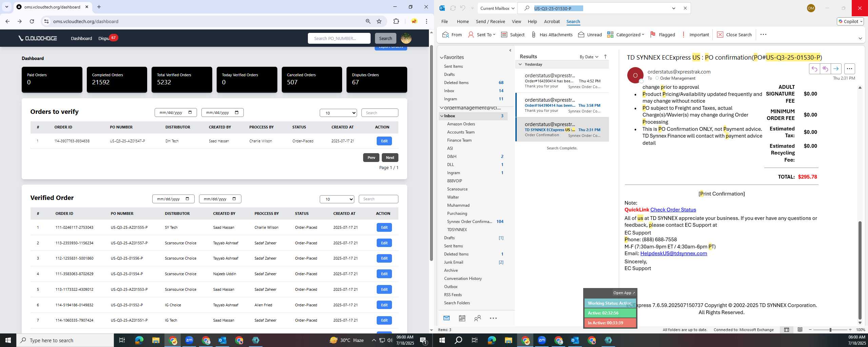Click the Outlook Send/Receive sync icon
This screenshot has height=347, width=868.
[x=453, y=8]
